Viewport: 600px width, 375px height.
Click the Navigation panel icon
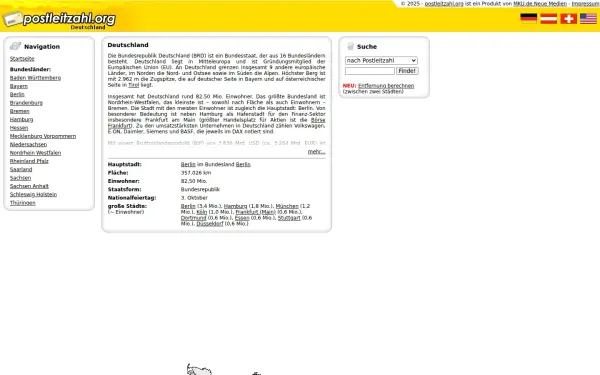tap(15, 46)
